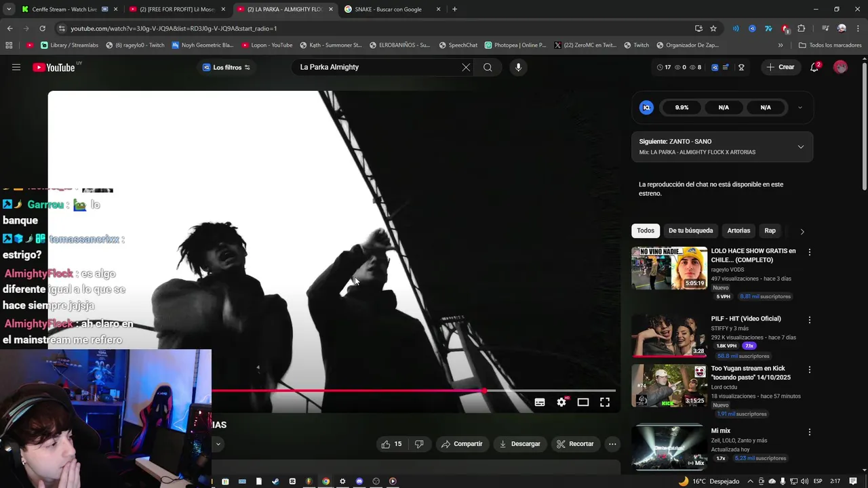
Task: Open the Library / Streamlabs bookmark
Action: coord(69,45)
